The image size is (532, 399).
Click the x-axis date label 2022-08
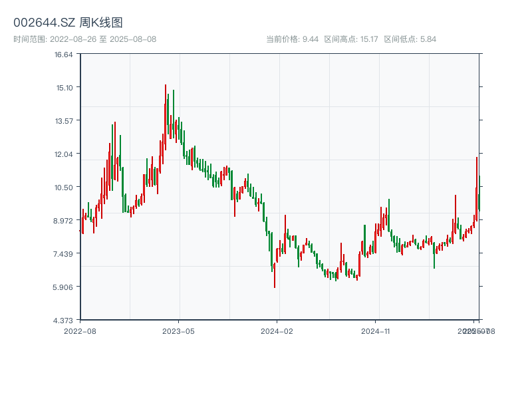tap(80, 331)
